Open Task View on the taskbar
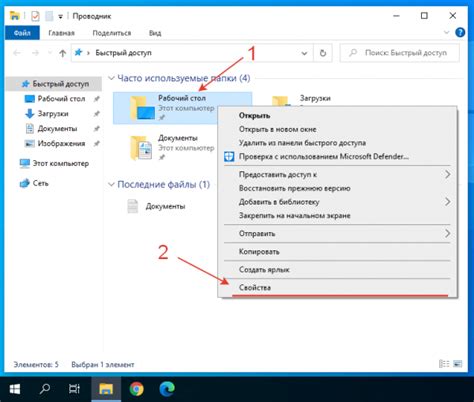 point(74,389)
